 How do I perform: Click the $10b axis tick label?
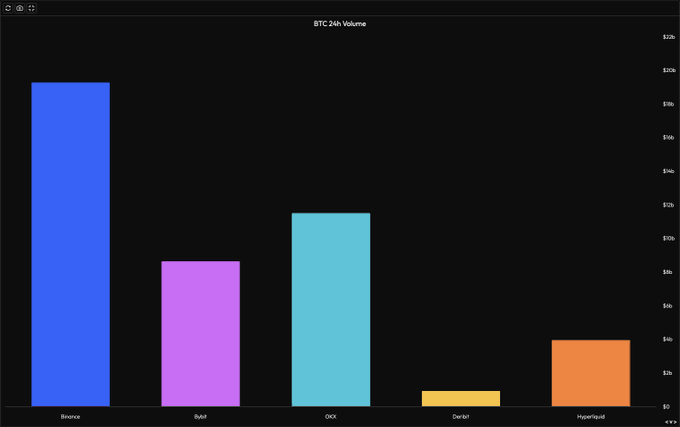668,238
